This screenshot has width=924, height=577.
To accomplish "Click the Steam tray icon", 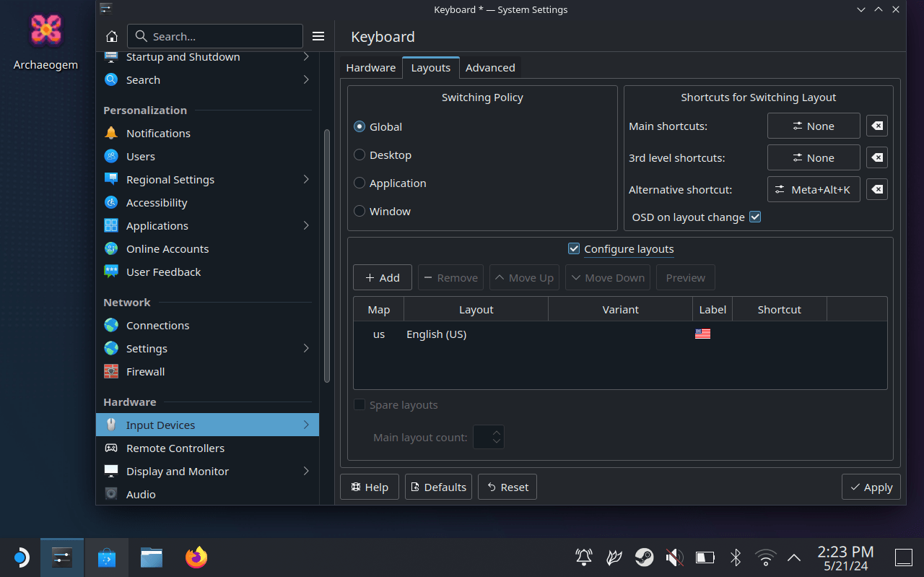I will (644, 558).
